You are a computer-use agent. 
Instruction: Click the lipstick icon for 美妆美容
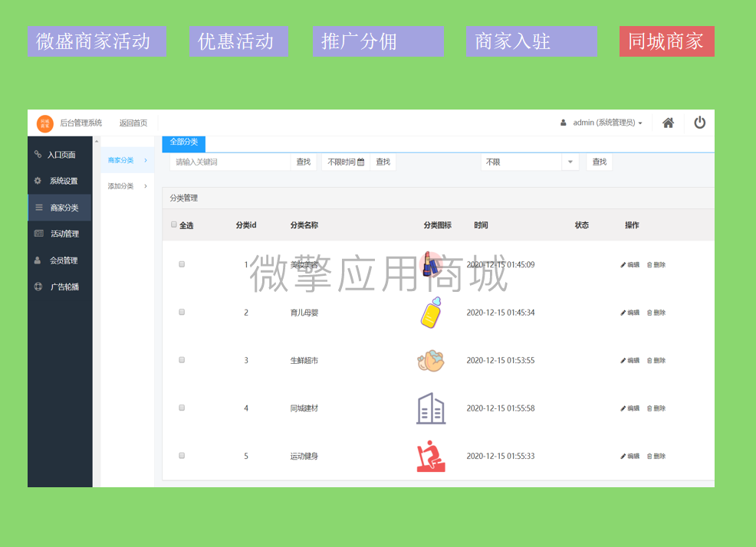point(431,264)
